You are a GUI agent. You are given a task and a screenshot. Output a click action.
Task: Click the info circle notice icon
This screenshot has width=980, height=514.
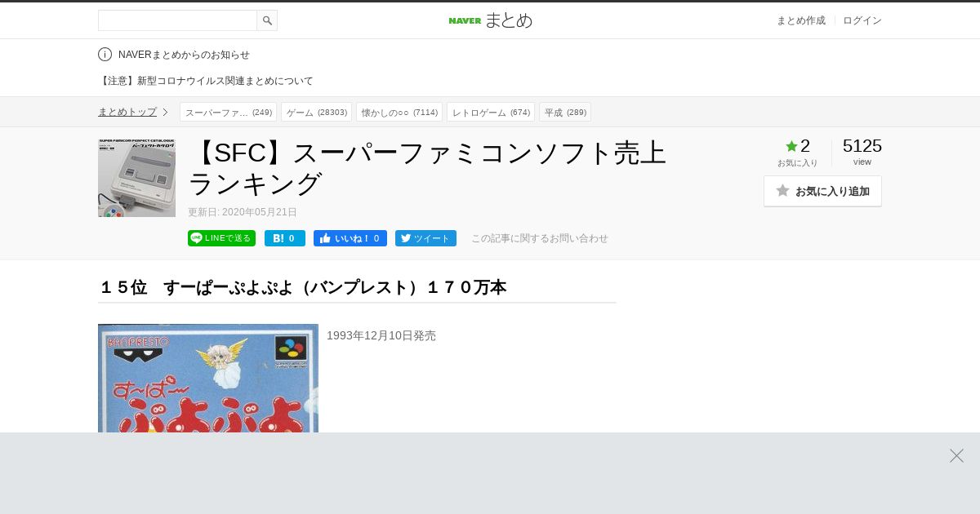point(105,55)
